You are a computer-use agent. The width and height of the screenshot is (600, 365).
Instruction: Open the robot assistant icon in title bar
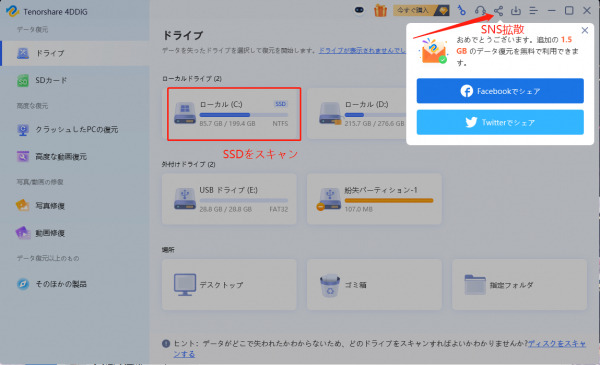point(359,10)
